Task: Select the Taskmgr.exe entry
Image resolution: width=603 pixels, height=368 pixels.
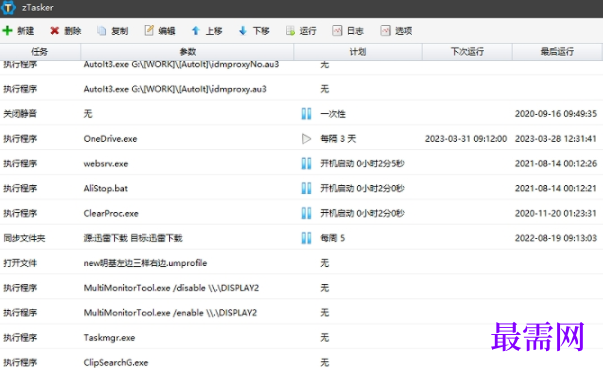Action: 109,338
